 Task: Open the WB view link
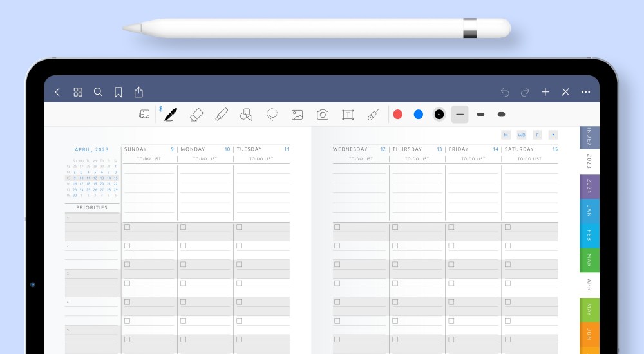(x=522, y=135)
